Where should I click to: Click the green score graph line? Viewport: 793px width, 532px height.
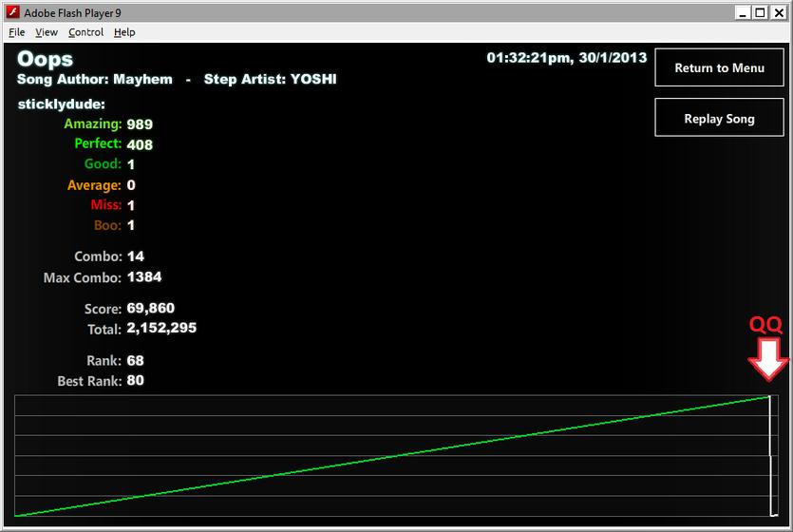(x=392, y=457)
